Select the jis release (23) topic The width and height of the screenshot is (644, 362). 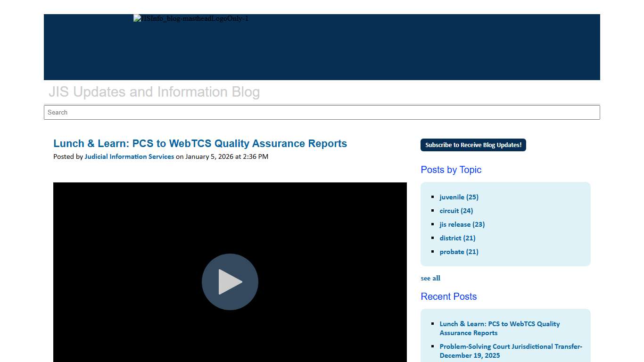[462, 224]
